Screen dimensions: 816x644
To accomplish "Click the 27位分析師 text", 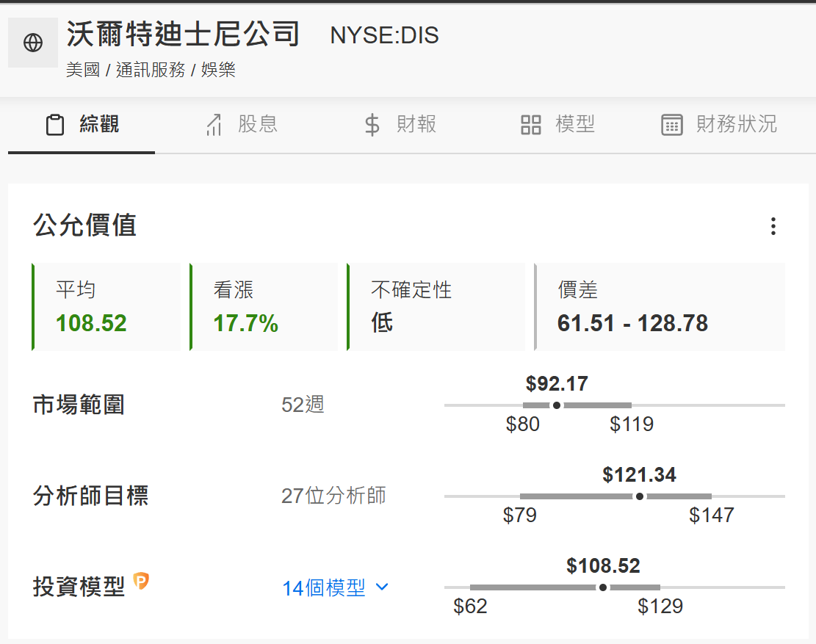I will pos(333,496).
